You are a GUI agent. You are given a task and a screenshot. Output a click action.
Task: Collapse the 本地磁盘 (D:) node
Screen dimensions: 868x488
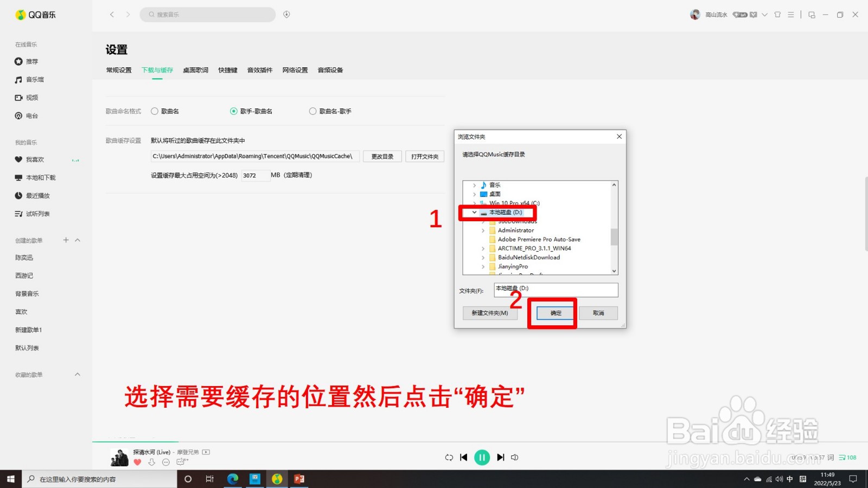(474, 213)
